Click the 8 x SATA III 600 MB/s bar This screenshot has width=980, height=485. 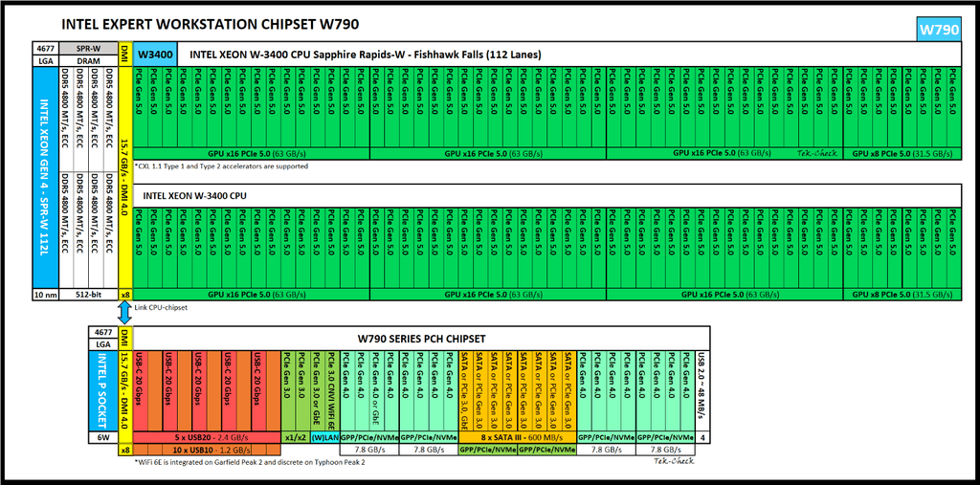coord(517,435)
